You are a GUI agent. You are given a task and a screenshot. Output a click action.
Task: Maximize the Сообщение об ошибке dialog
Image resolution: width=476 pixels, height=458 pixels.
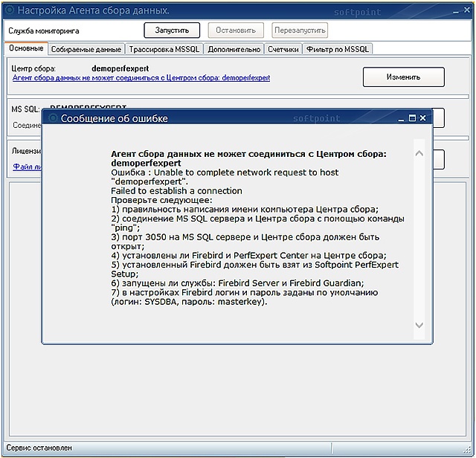(x=412, y=118)
